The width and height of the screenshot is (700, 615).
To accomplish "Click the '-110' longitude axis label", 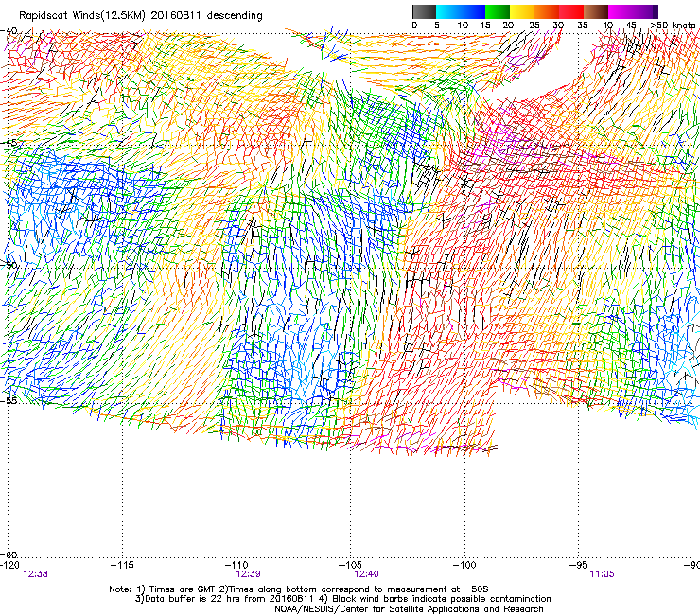I will point(236,565).
